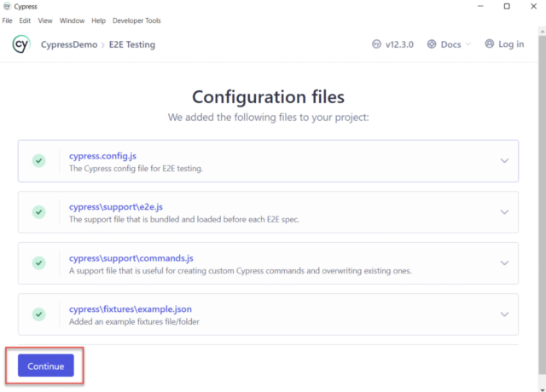
Task: Click the CypressDemo breadcrumb link
Action: click(x=69, y=44)
